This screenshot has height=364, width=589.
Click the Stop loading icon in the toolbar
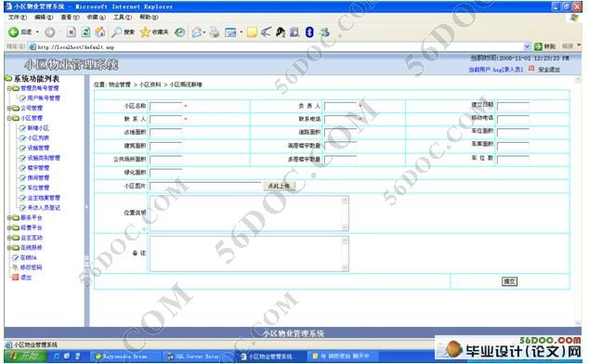pyautogui.click(x=71, y=32)
